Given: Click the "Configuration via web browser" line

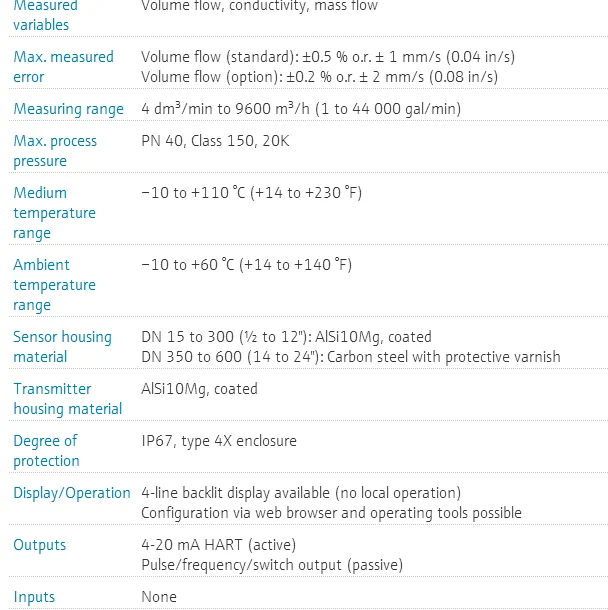Looking at the screenshot, I should point(331,513).
